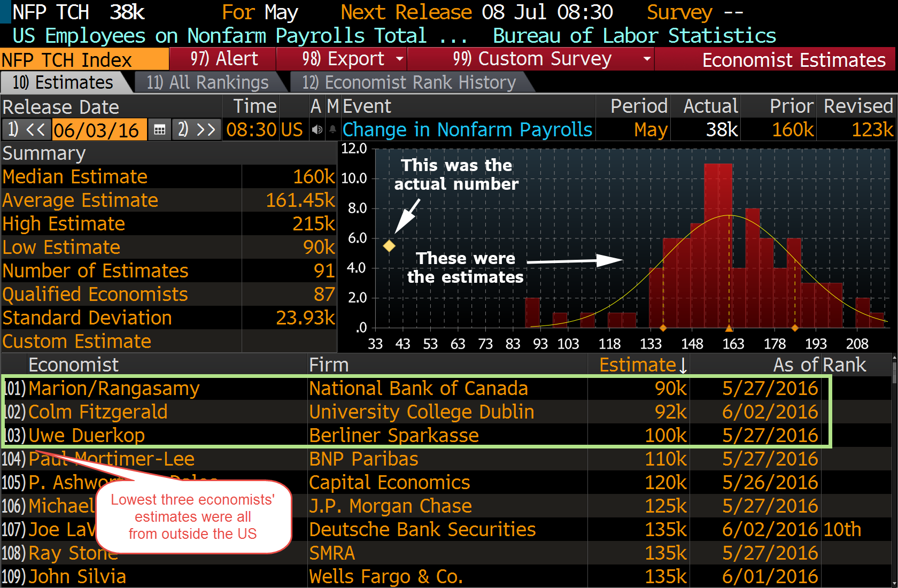Click firm University College Dublin

pos(422,412)
